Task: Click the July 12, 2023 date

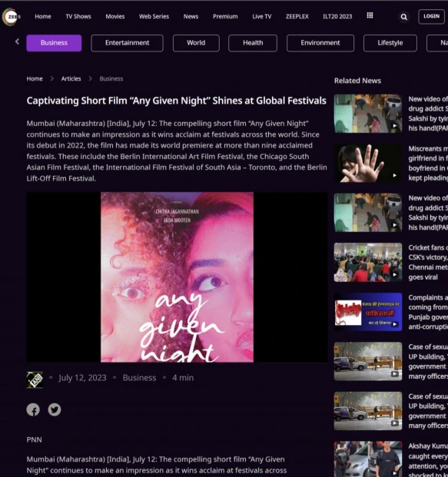Action: click(x=82, y=378)
